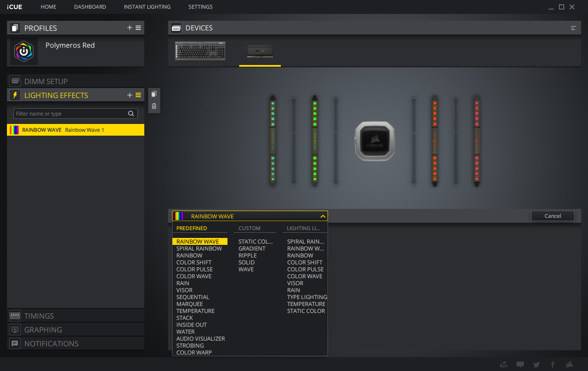Click the copy effect icon
This screenshot has height=371, width=588.
154,94
